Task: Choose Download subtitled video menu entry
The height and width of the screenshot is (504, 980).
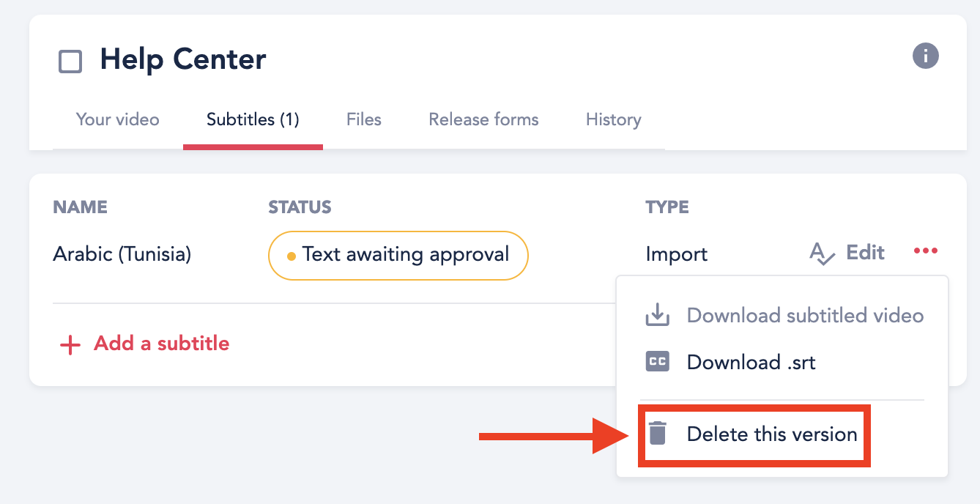Action: click(805, 316)
